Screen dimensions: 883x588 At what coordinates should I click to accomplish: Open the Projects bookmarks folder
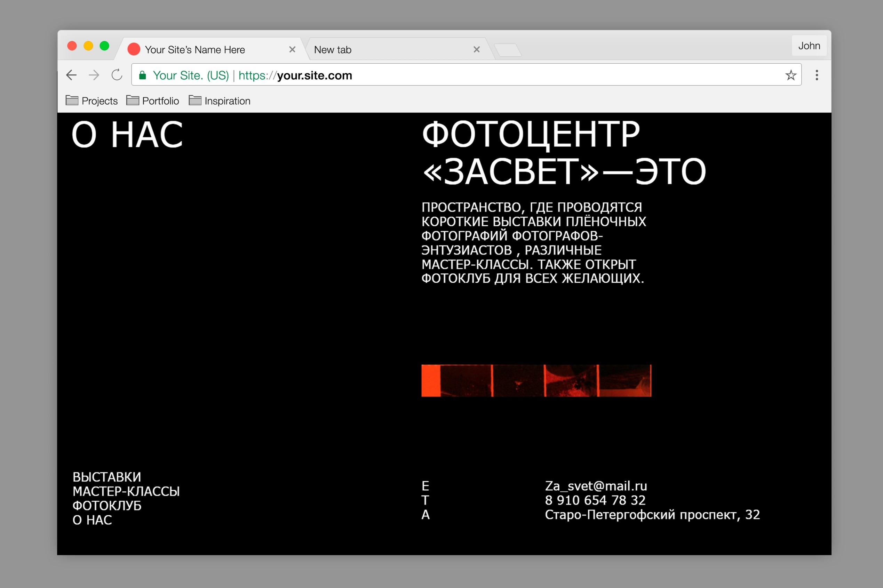click(x=91, y=100)
